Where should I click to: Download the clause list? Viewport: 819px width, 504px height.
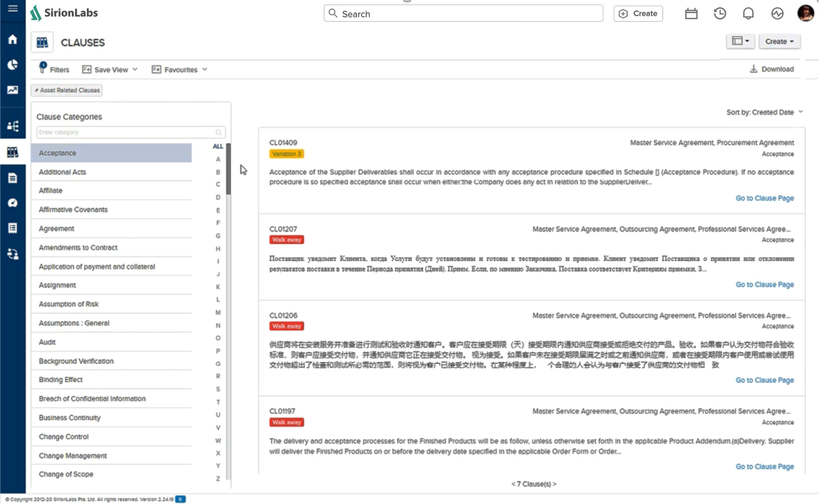pyautogui.click(x=772, y=69)
